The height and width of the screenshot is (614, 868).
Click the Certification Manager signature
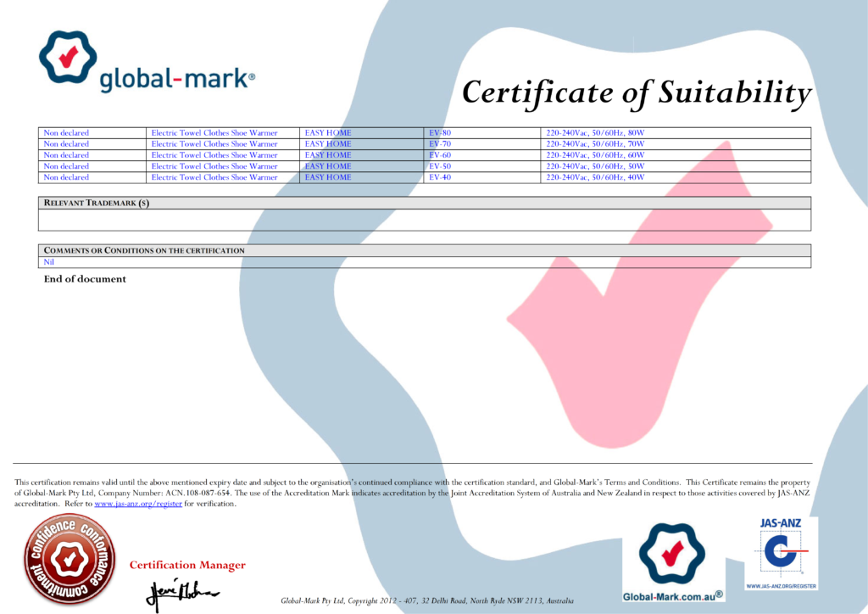click(x=182, y=594)
